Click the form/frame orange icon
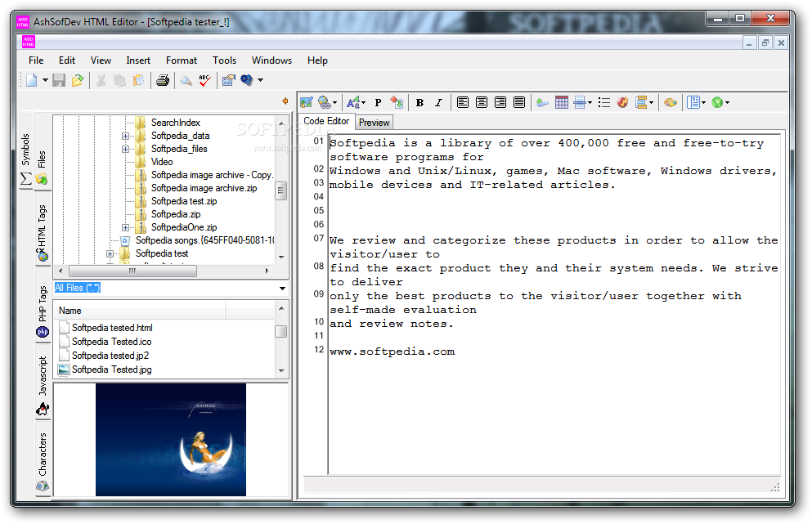Image resolution: width=812 pixels, height=524 pixels. pos(641,102)
